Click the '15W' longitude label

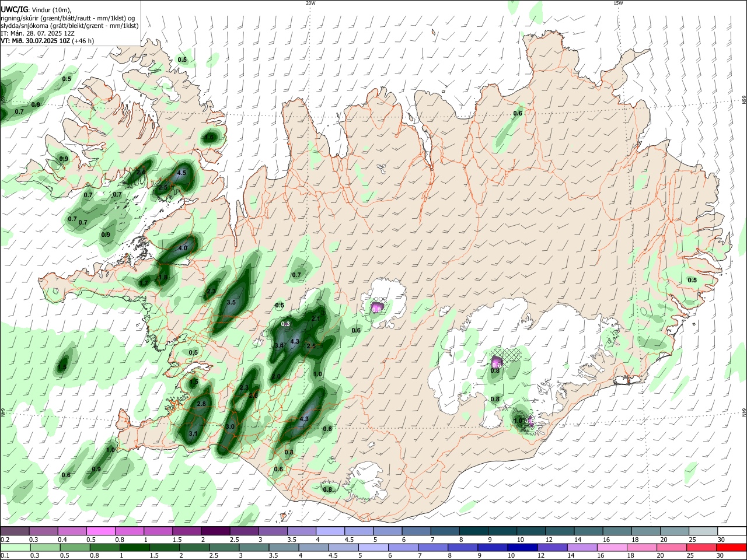click(618, 3)
